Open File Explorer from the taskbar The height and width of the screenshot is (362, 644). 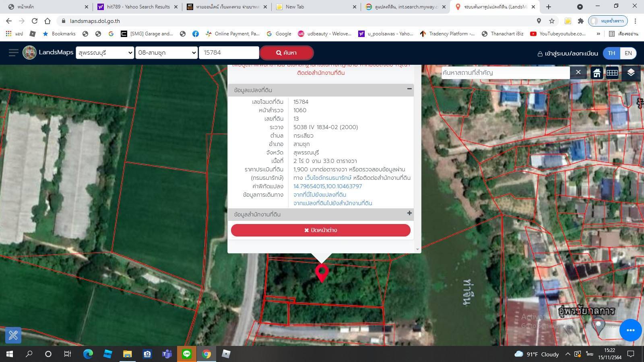click(127, 354)
